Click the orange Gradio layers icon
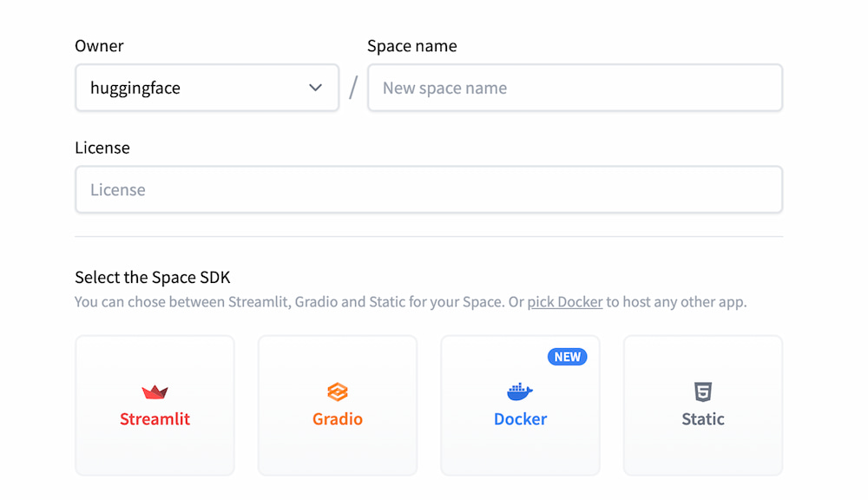 (337, 392)
